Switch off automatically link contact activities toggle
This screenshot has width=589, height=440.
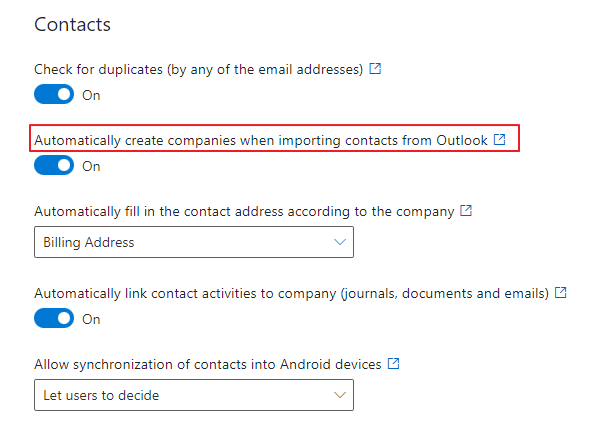54,318
